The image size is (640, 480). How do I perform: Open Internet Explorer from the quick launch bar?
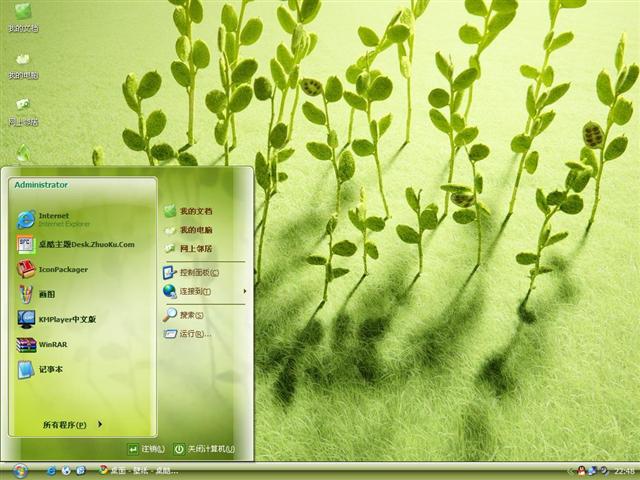coord(51,471)
